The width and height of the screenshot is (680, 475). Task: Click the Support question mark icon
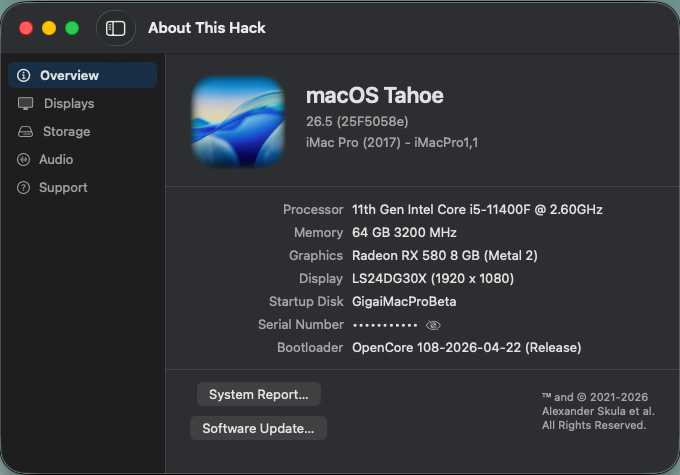tap(23, 188)
